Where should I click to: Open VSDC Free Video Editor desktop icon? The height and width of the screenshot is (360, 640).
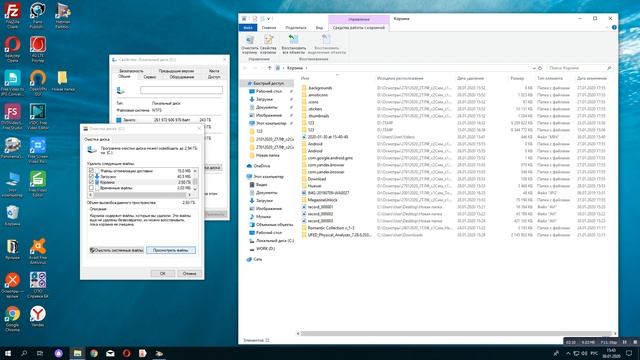click(38, 117)
